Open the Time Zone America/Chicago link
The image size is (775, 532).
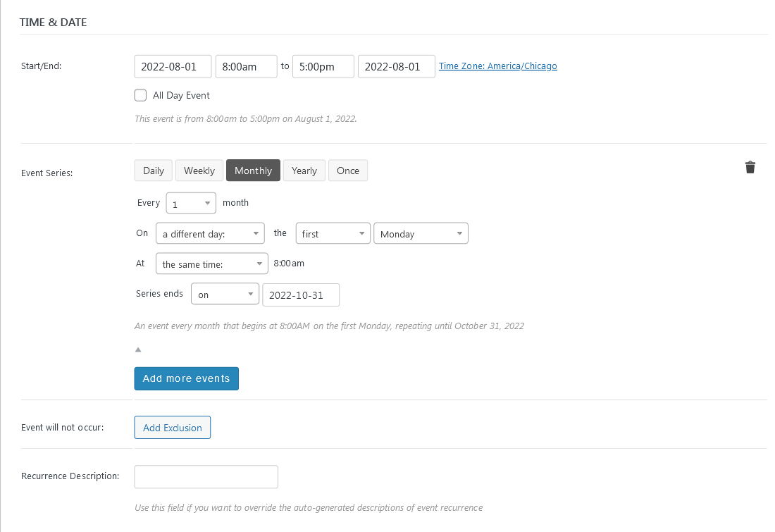(498, 66)
